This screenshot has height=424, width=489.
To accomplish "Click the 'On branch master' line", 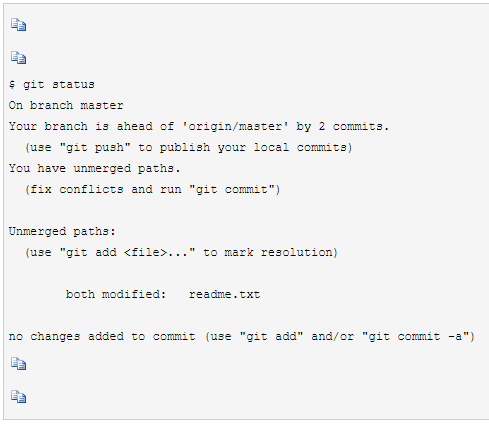I will tap(66, 106).
